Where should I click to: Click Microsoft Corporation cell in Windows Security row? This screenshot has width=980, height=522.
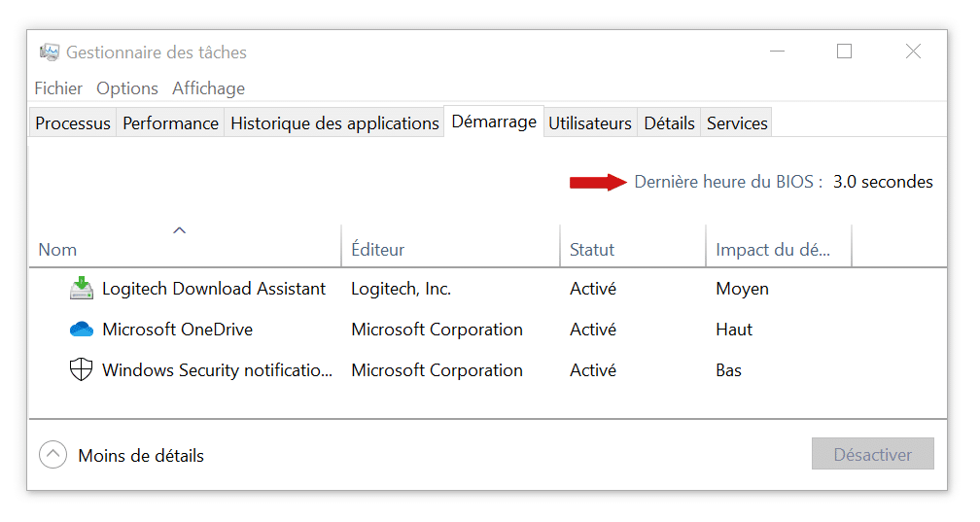[437, 370]
